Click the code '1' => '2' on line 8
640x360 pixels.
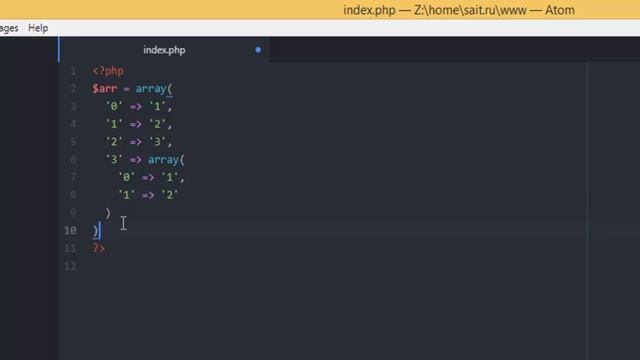[148, 195]
